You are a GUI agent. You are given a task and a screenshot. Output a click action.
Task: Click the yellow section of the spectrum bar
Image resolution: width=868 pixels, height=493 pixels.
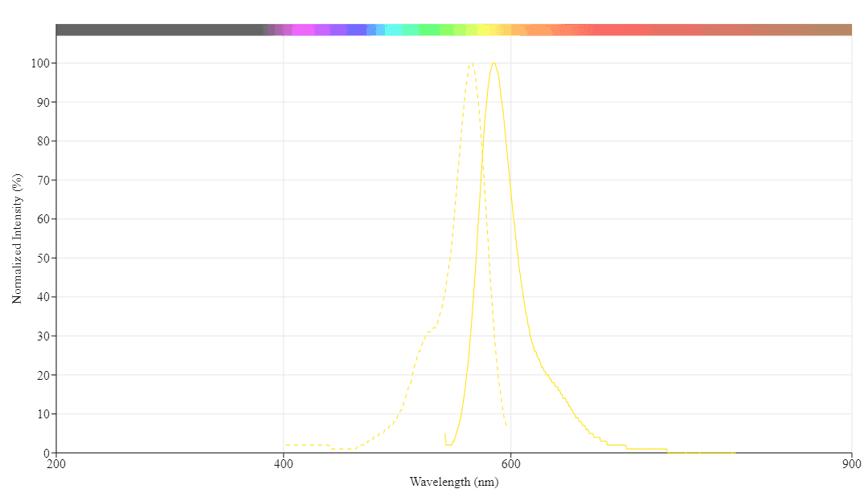point(484,30)
